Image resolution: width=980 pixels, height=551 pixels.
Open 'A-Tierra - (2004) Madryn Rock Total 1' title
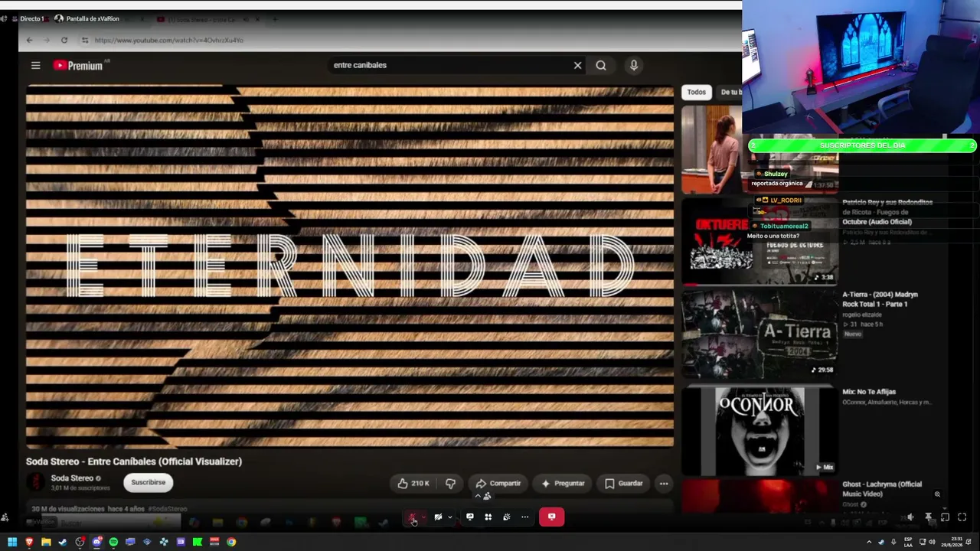click(880, 299)
